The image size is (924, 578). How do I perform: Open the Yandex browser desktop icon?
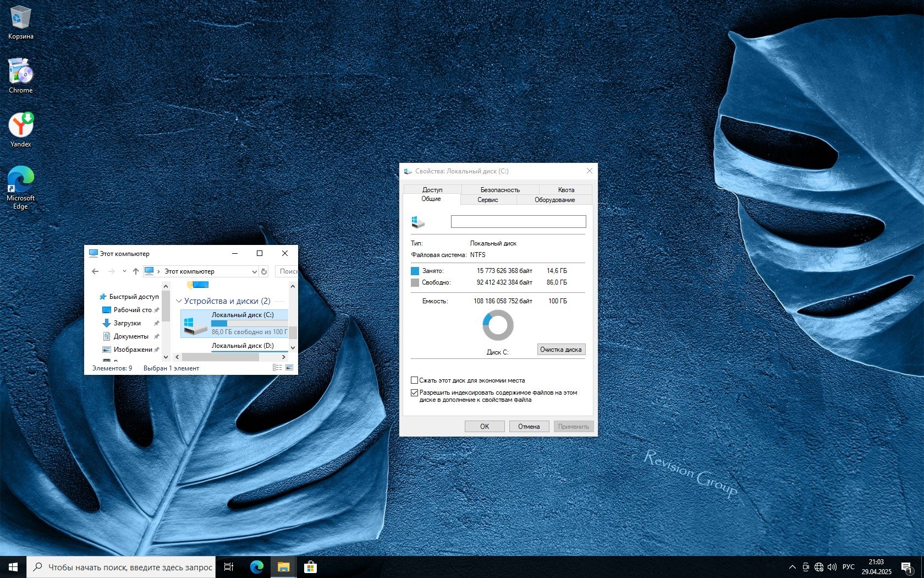tap(20, 126)
